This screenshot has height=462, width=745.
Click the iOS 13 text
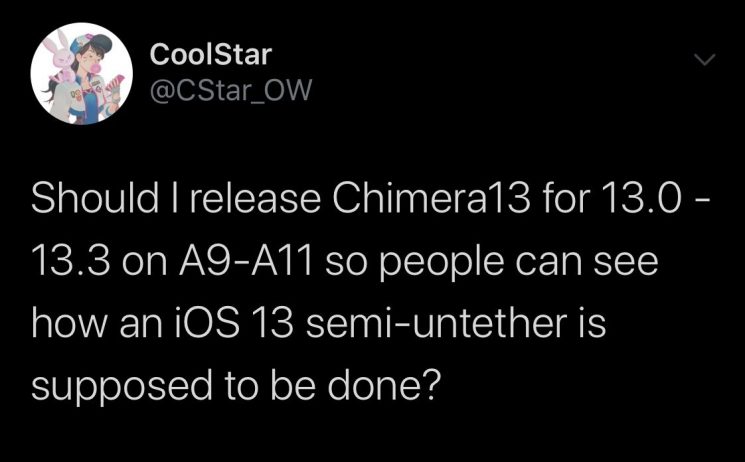(233, 323)
